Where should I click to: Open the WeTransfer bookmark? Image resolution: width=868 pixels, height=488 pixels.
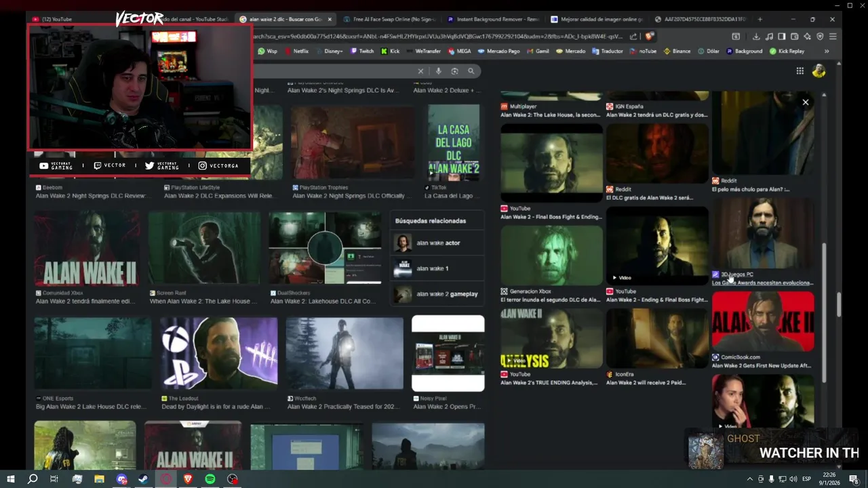tap(422, 51)
